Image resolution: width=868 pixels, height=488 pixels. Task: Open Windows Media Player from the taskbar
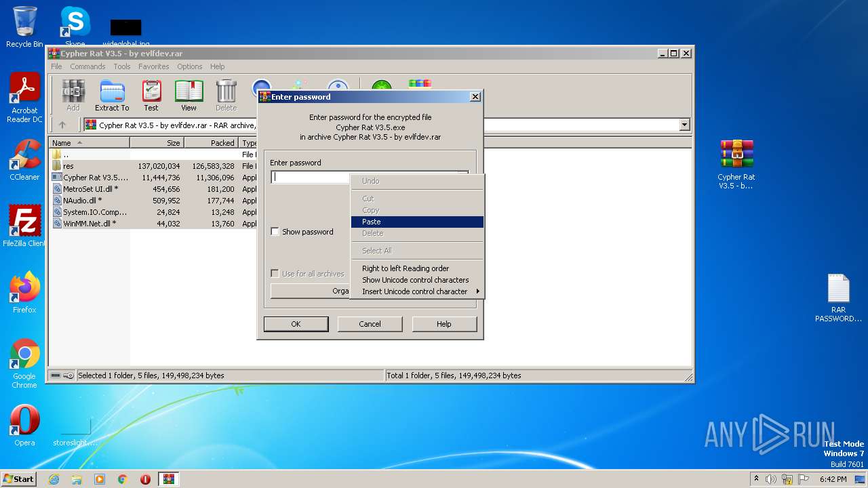coord(100,479)
